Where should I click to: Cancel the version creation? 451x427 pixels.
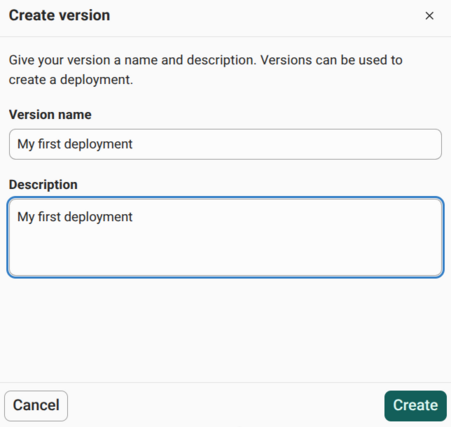[x=36, y=406]
